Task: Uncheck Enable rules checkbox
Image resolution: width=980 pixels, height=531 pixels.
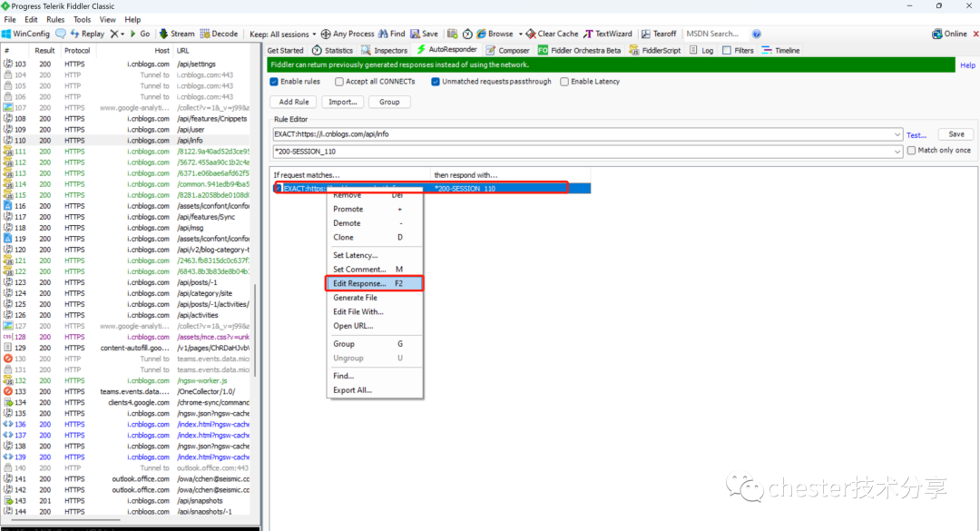Action: point(274,82)
